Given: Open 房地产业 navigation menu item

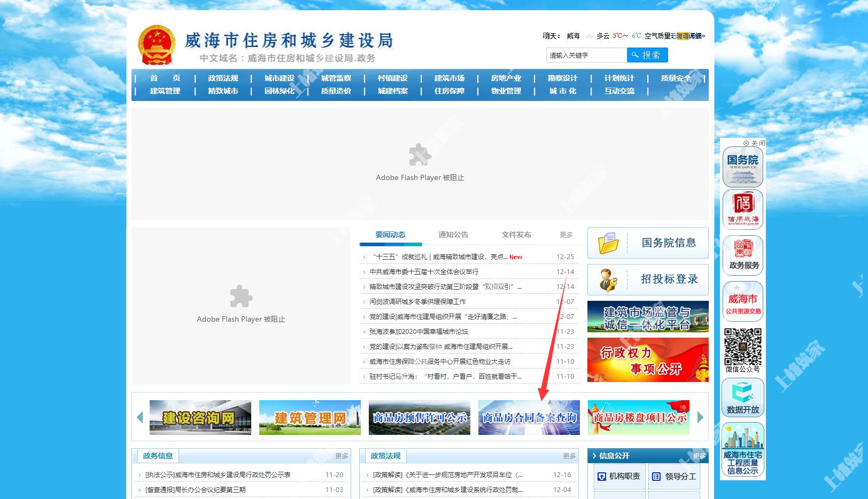Looking at the screenshot, I should tap(506, 78).
